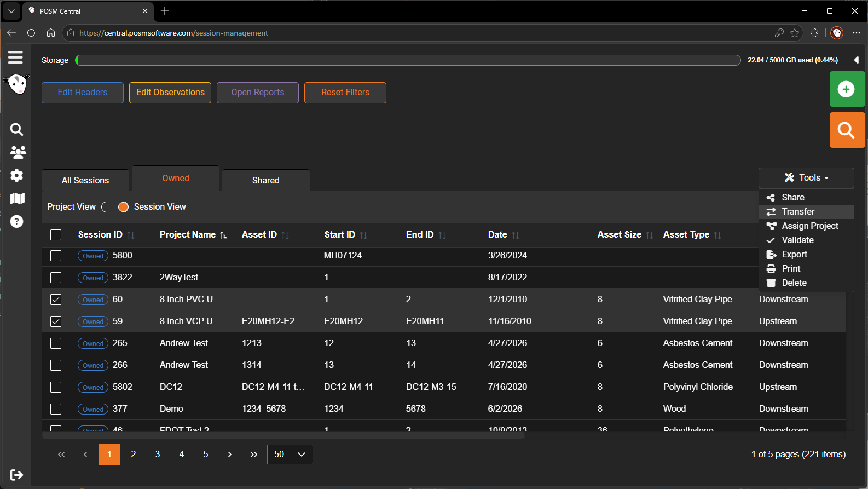Uncheck the checkbox for session 59
Viewport: 868px width, 489px height.
(56, 321)
